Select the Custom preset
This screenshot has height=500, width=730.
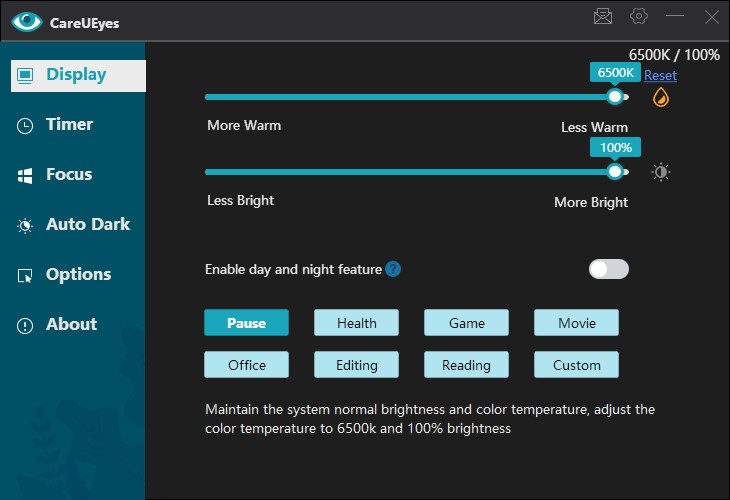tap(576, 365)
